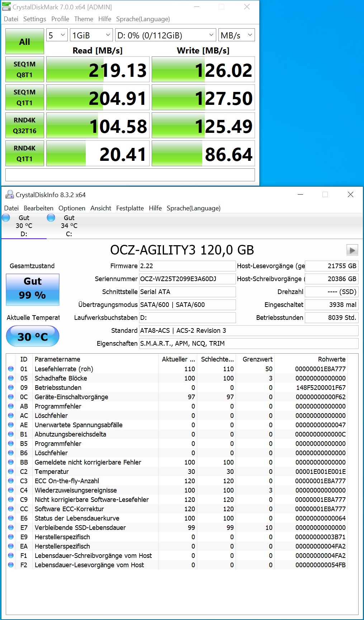Open the Ansicht menu
Screen dimensions: 364x620
pos(101,208)
